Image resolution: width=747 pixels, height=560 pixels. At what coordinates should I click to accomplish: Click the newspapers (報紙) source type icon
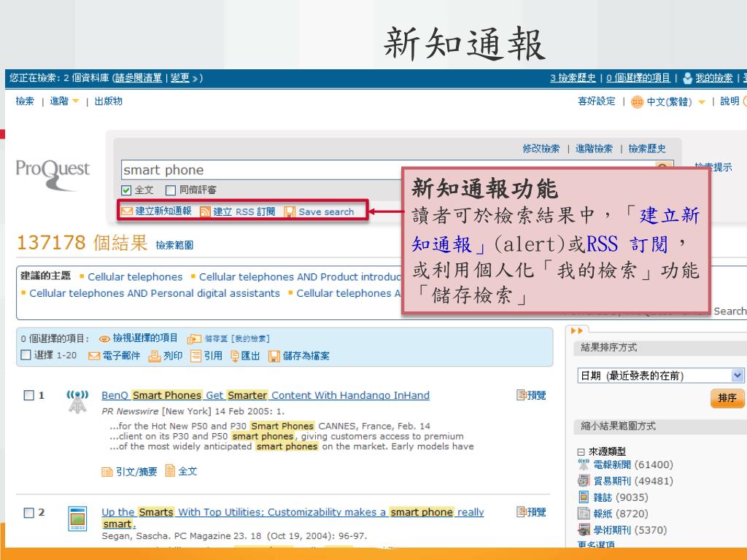tap(584, 513)
